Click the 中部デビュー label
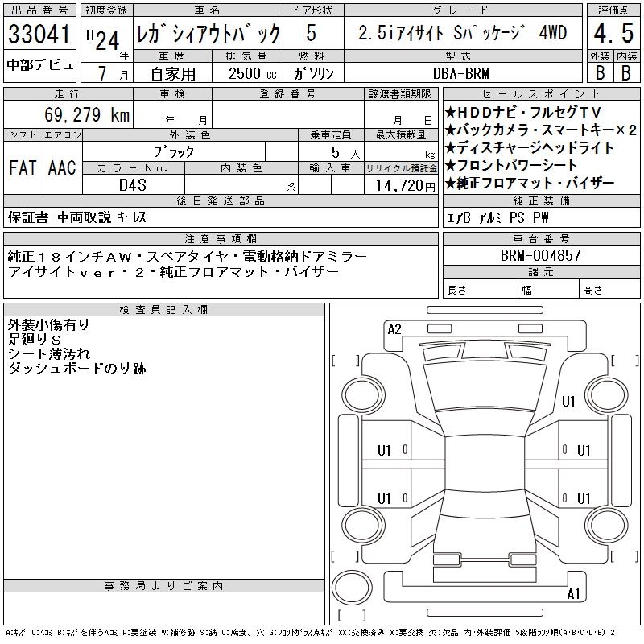This screenshot has height=644, width=644. pos(39,64)
